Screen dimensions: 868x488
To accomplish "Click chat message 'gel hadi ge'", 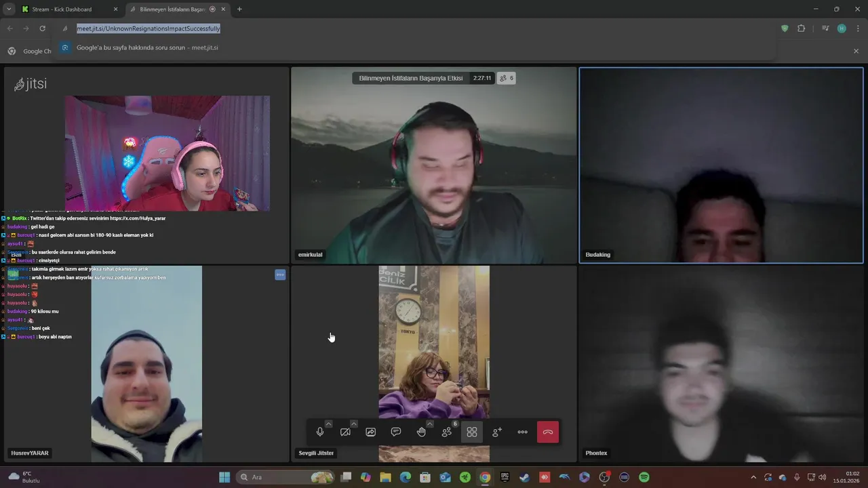I will point(43,226).
